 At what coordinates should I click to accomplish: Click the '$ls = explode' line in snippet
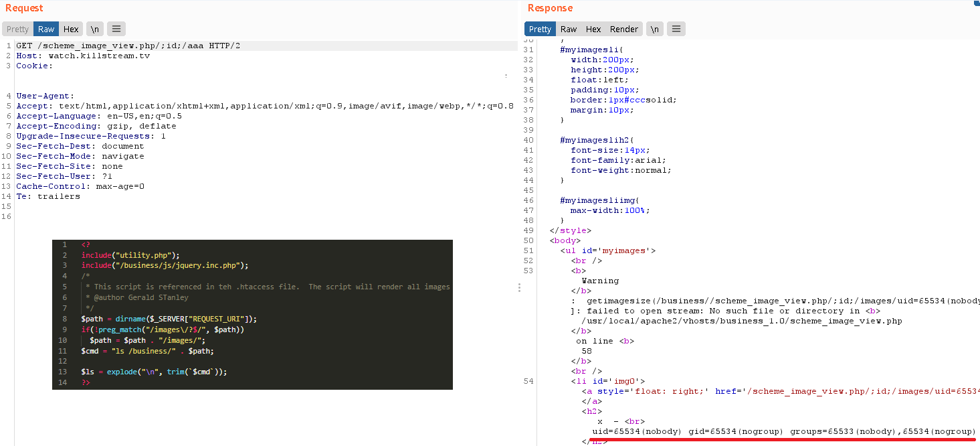154,372
